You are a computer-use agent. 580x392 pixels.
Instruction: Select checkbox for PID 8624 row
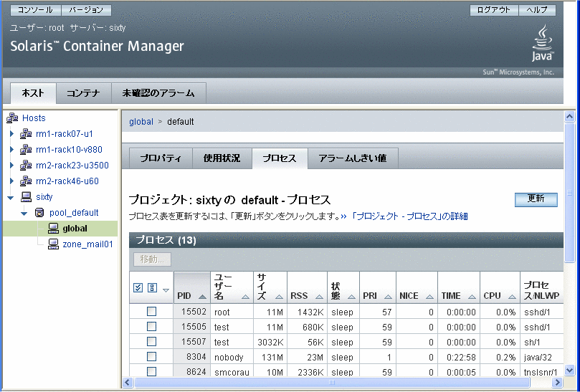pos(151,371)
